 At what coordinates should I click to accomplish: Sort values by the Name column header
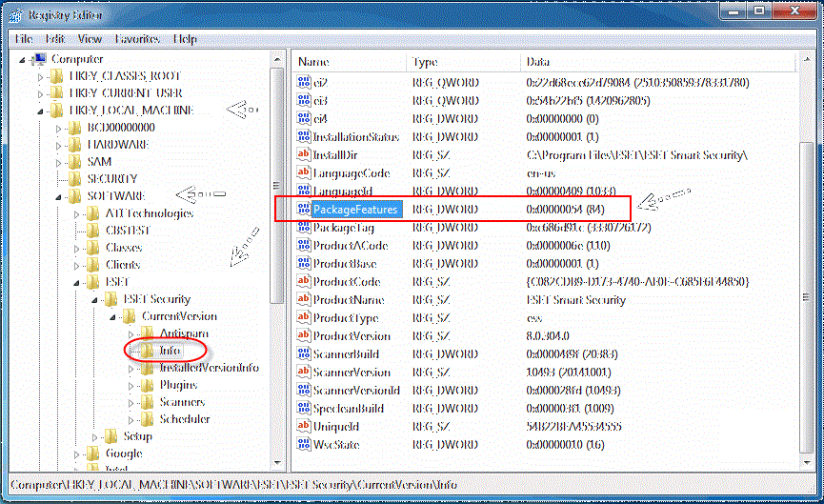[349, 62]
